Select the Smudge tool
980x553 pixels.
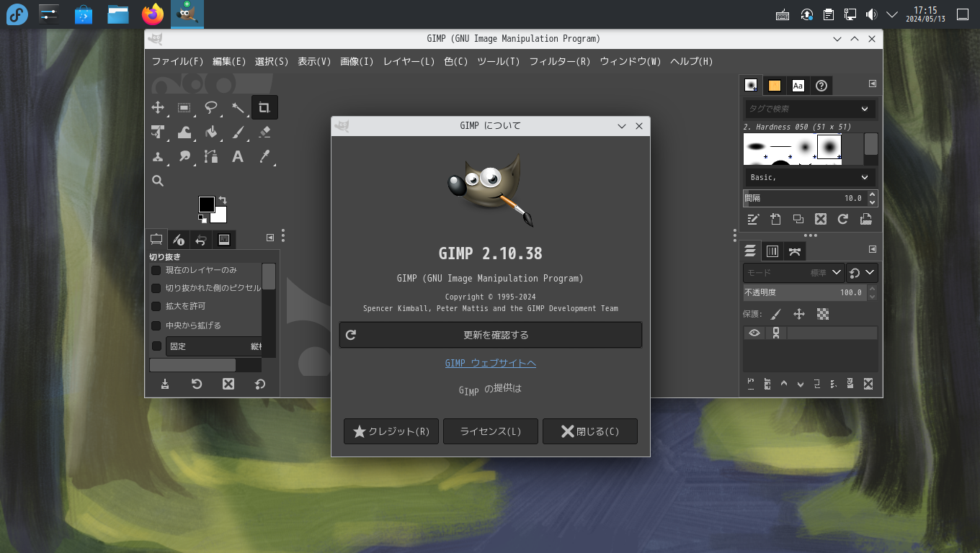coord(184,156)
